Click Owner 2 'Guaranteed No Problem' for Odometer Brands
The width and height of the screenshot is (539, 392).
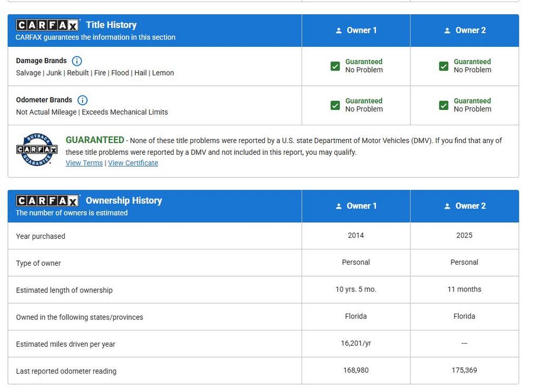click(x=473, y=105)
